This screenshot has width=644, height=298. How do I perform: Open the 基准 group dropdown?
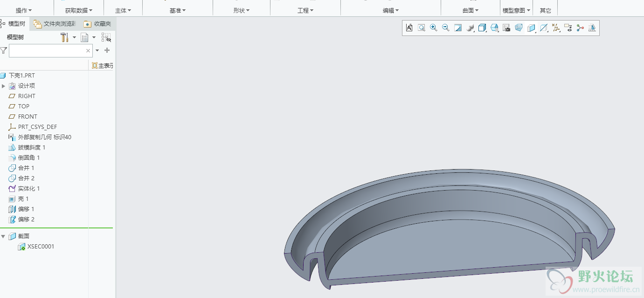(178, 10)
